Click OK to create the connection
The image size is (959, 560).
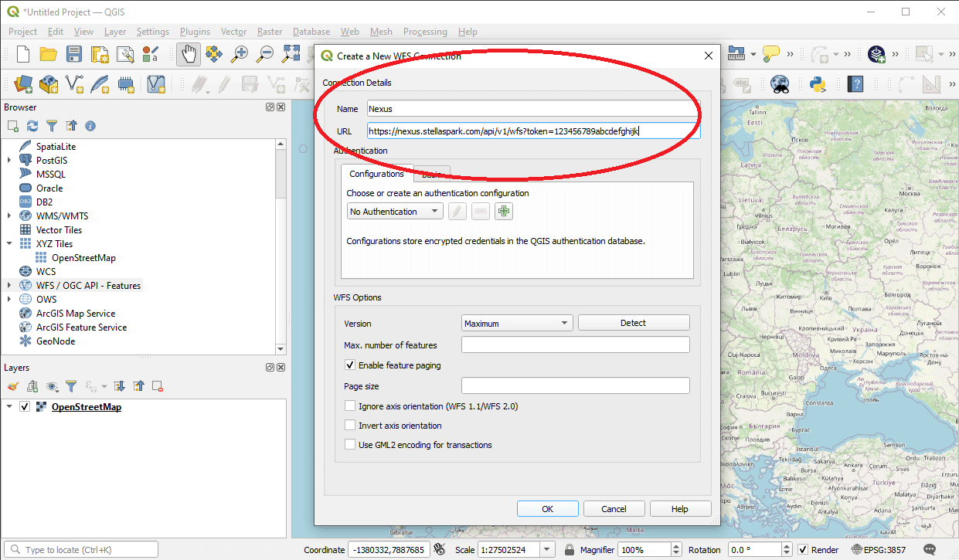(547, 509)
